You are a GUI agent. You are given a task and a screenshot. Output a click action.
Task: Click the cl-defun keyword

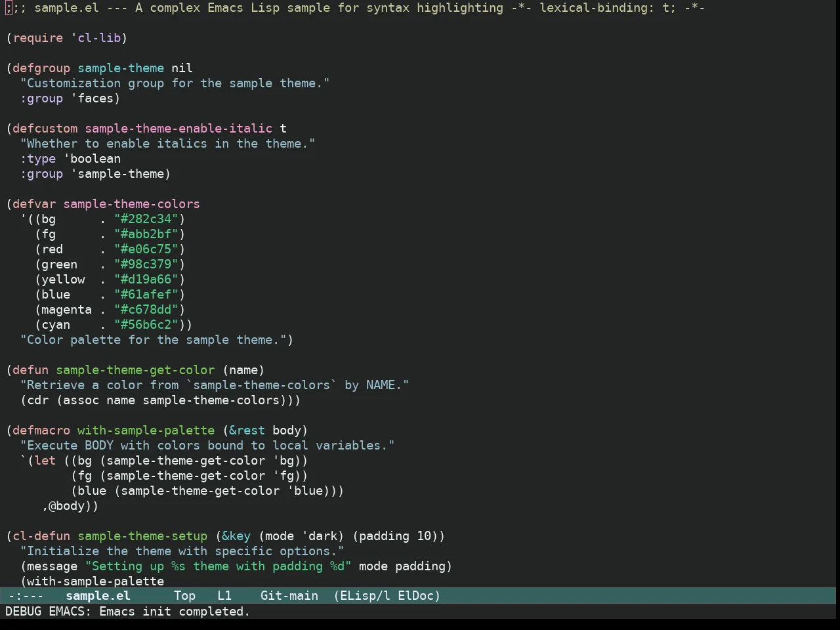point(41,536)
